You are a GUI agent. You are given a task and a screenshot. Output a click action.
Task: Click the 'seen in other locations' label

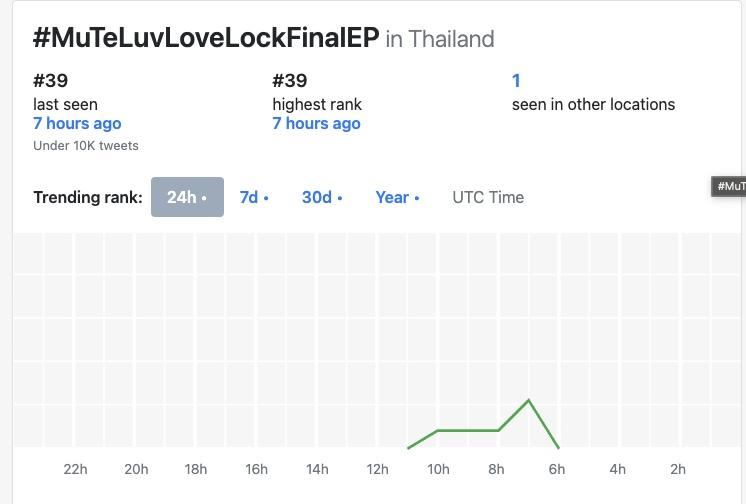(x=593, y=104)
